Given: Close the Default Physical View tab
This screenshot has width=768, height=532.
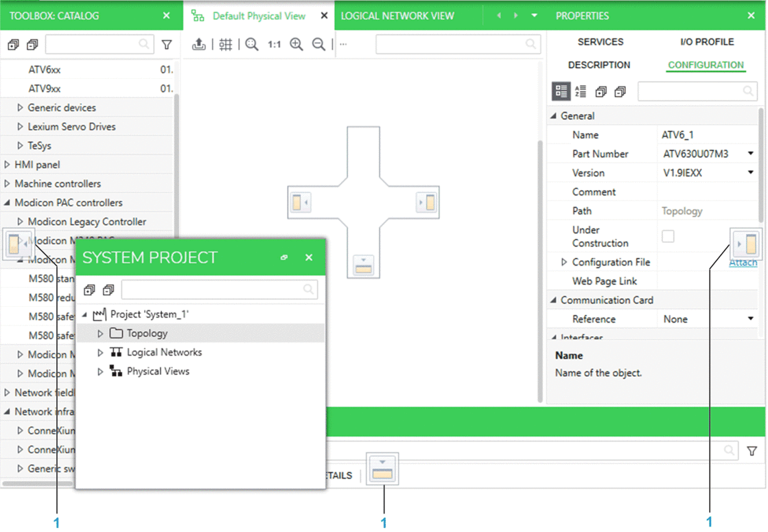Looking at the screenshot, I should pos(324,16).
